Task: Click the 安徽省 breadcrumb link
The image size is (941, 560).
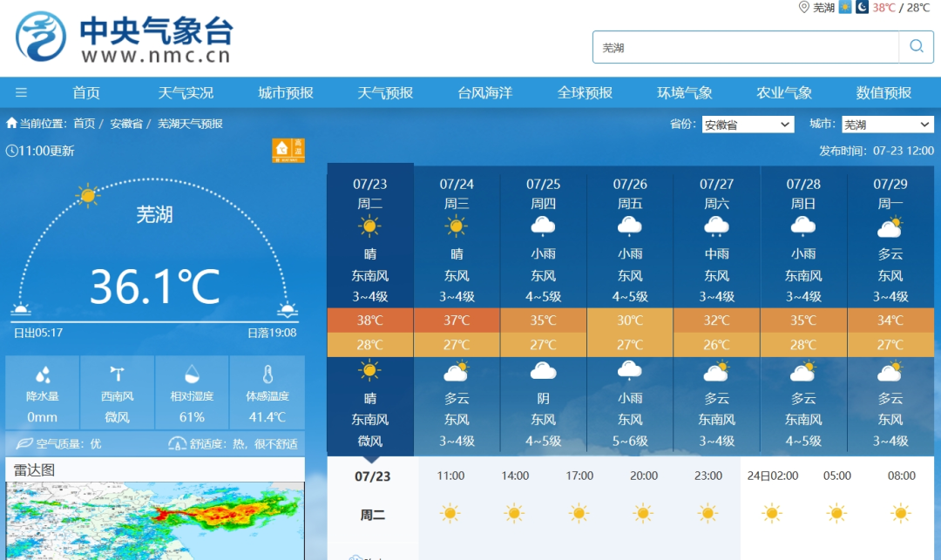Action: pyautogui.click(x=126, y=124)
